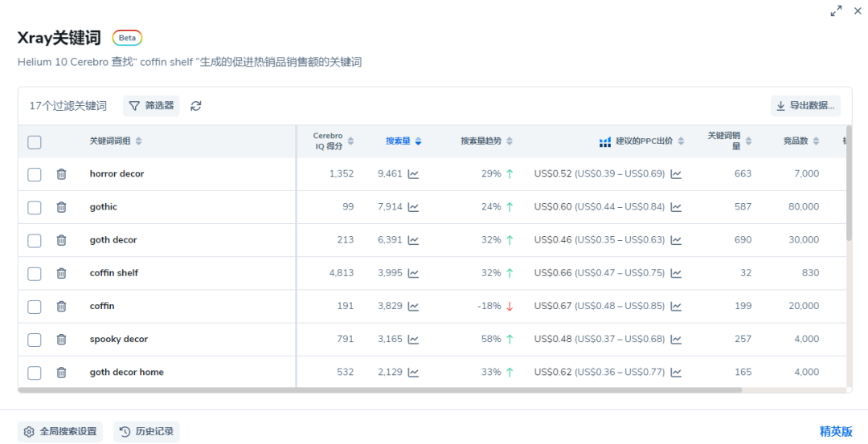Click 导出数据 export button
The height and width of the screenshot is (444, 868).
(x=805, y=106)
